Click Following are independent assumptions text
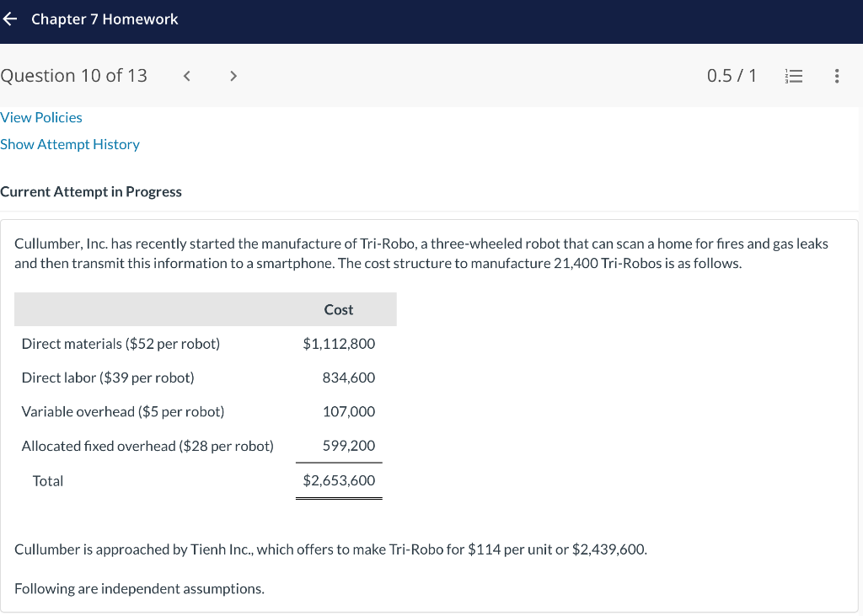 pos(139,589)
